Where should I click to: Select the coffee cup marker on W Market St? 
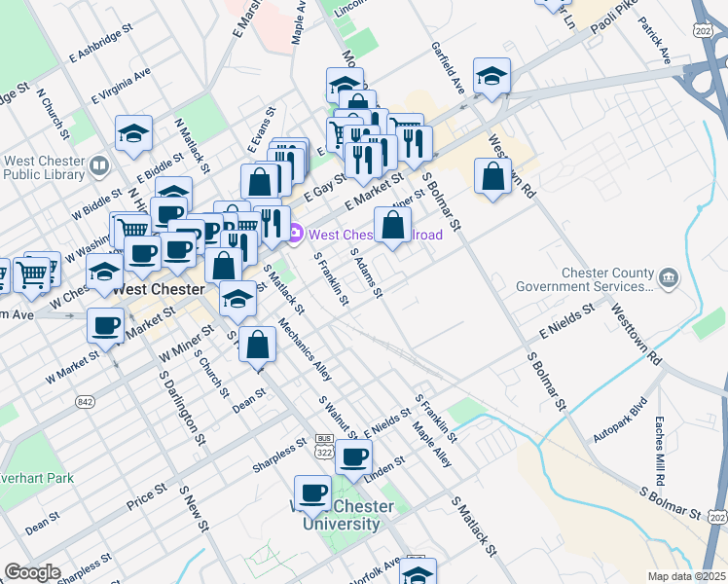pos(105,328)
